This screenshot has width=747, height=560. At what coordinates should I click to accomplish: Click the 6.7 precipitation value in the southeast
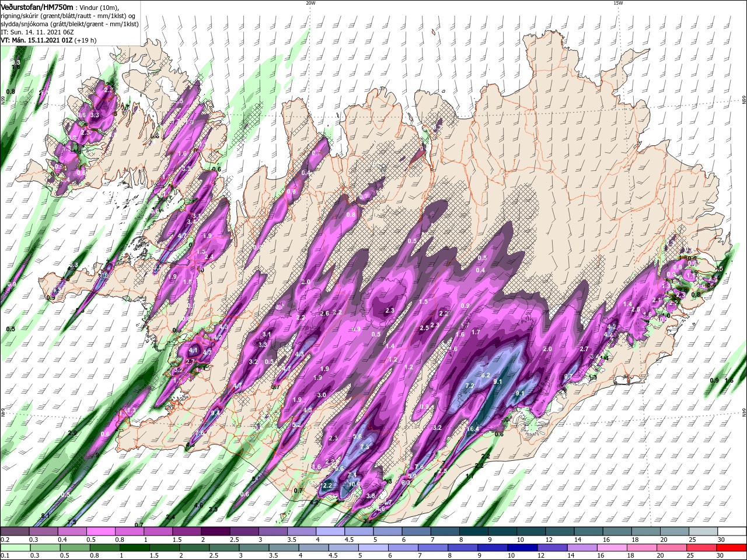click(x=568, y=377)
